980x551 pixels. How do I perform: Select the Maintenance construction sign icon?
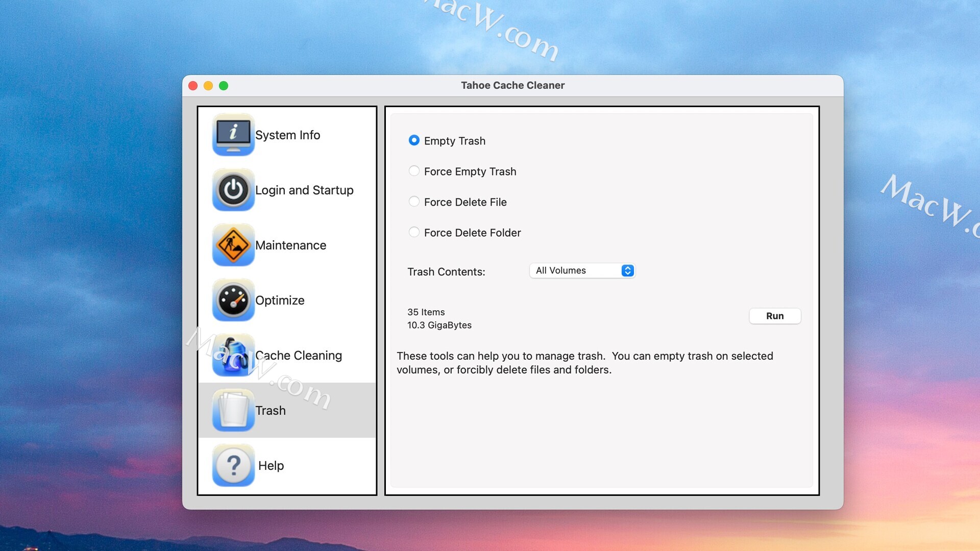(x=233, y=245)
